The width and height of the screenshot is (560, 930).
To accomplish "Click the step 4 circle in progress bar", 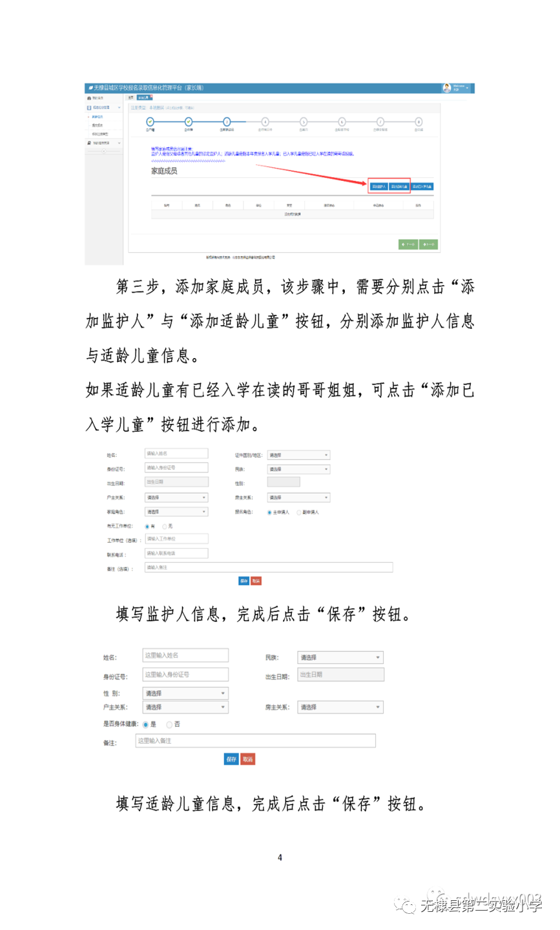I will [265, 122].
